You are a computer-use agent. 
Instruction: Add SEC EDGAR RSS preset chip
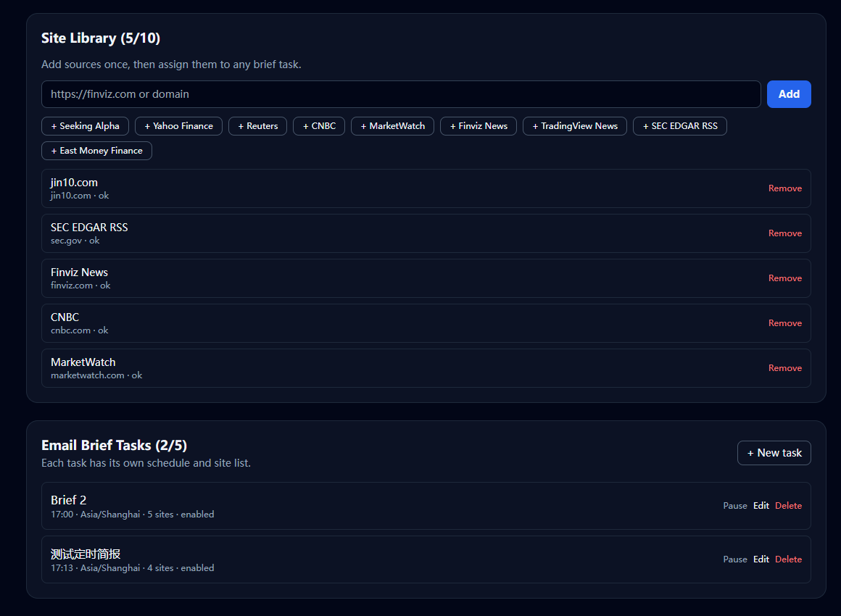pyautogui.click(x=680, y=126)
